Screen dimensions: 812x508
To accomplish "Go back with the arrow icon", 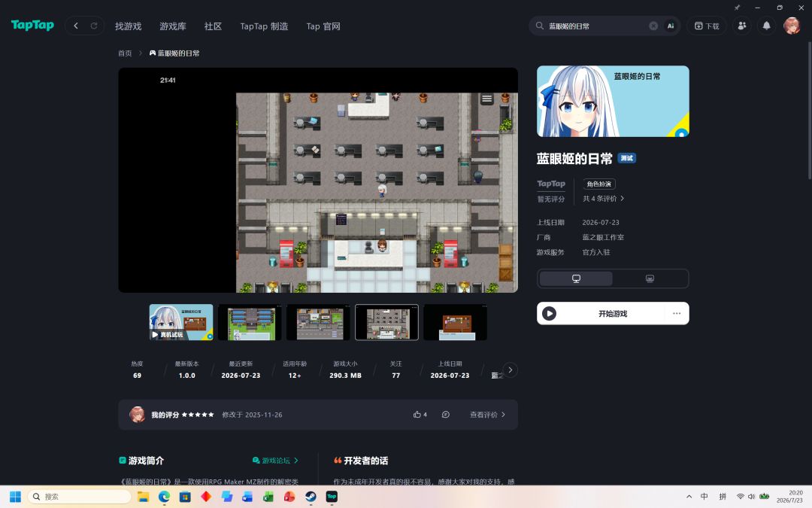I will [76, 26].
